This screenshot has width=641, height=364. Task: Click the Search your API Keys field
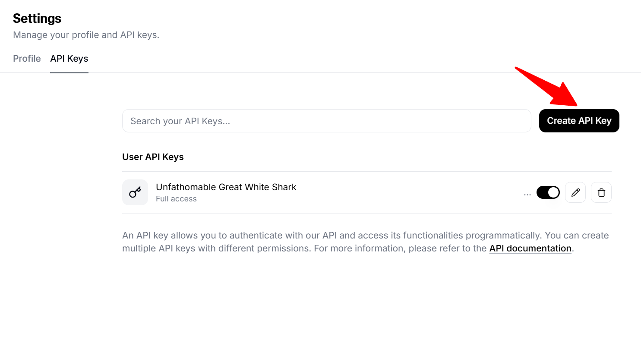[327, 121]
